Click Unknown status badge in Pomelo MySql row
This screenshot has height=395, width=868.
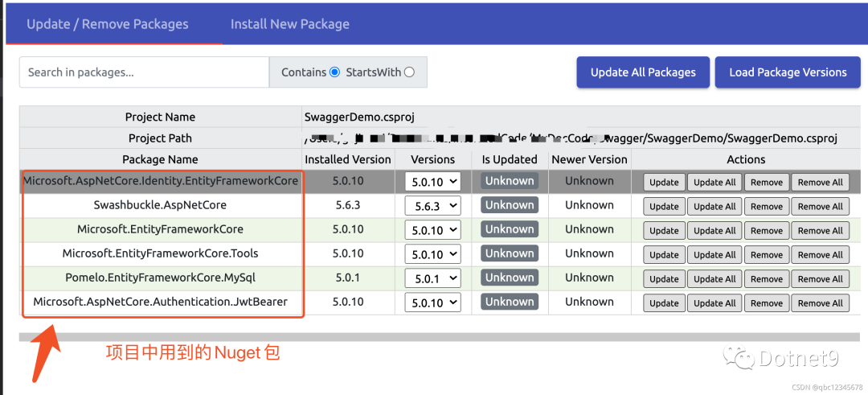click(510, 278)
